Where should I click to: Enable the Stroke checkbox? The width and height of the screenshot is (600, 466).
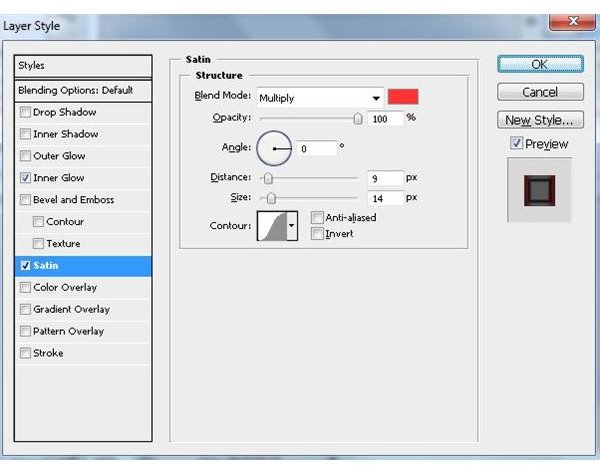point(25,353)
